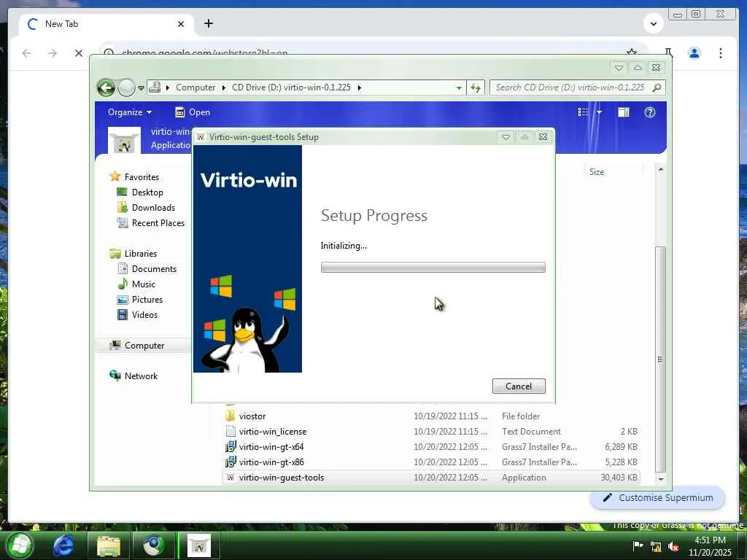The height and width of the screenshot is (560, 747).
Task: Click the magnifier icon in Explorer search
Action: 657,87
